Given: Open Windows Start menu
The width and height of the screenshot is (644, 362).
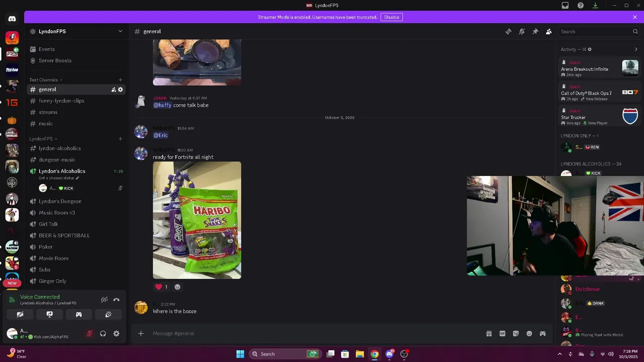Looking at the screenshot, I should 240,354.
